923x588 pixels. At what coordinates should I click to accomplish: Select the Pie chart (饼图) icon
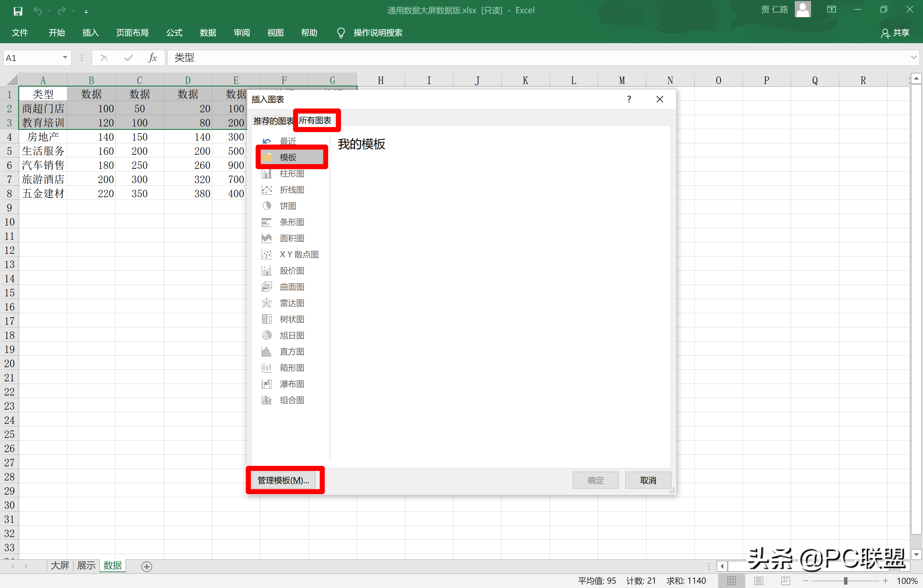[267, 206]
